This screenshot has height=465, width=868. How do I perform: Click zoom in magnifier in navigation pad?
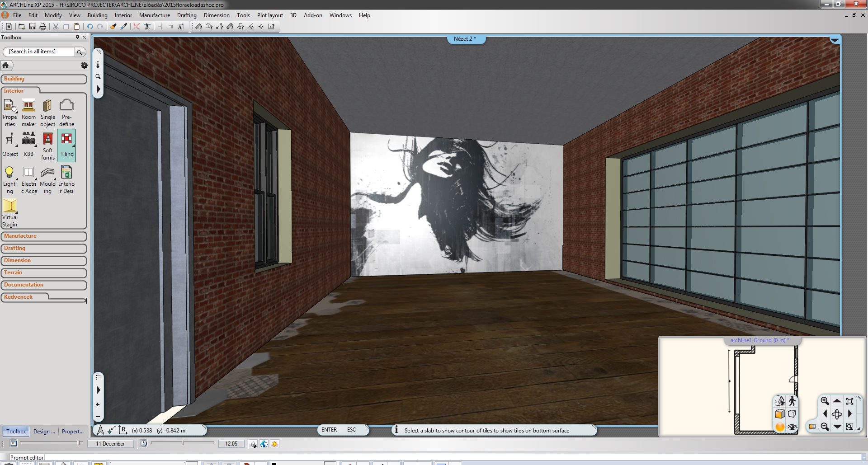[x=825, y=401]
